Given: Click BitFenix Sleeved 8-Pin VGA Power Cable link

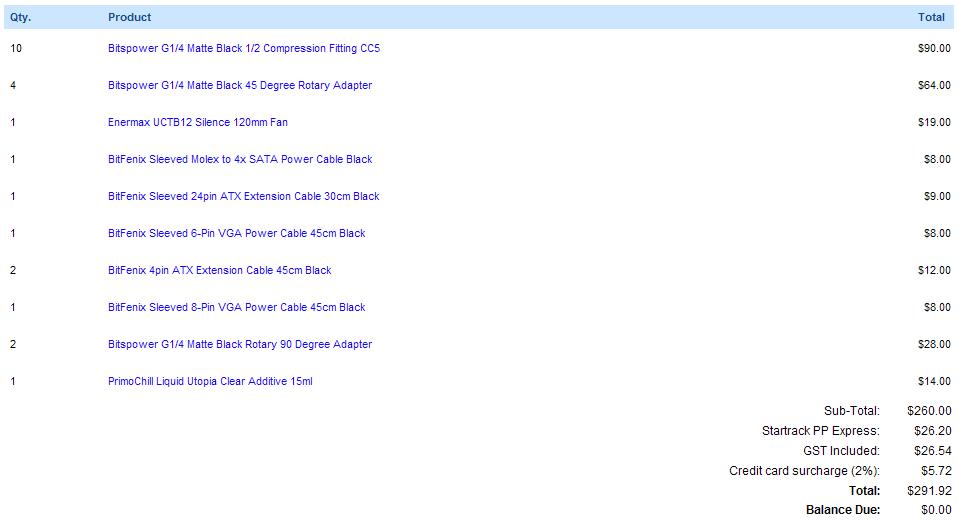Looking at the screenshot, I should pyautogui.click(x=237, y=307).
